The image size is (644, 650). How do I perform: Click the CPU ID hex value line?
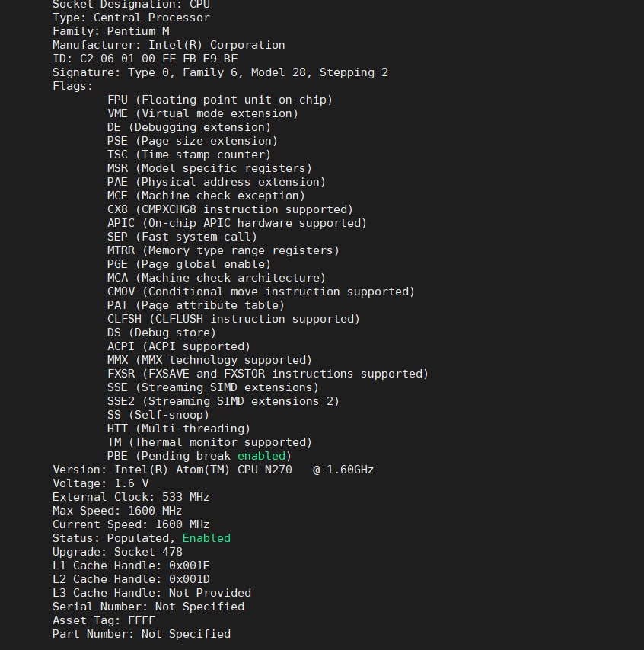pyautogui.click(x=145, y=59)
